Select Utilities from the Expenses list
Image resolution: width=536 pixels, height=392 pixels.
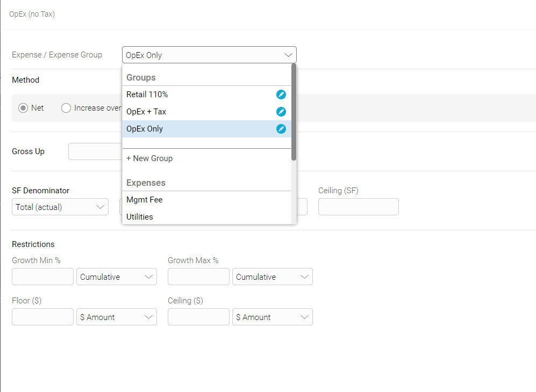click(x=140, y=217)
